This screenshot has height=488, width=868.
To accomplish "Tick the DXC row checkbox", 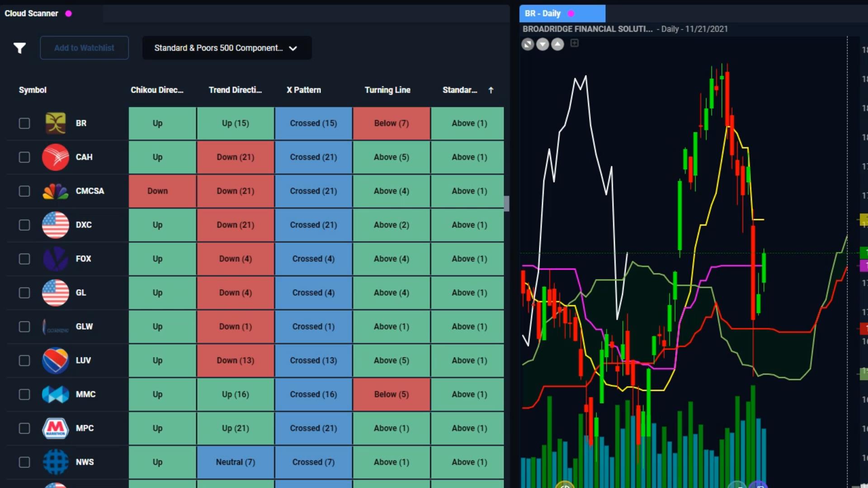I will tap(24, 225).
